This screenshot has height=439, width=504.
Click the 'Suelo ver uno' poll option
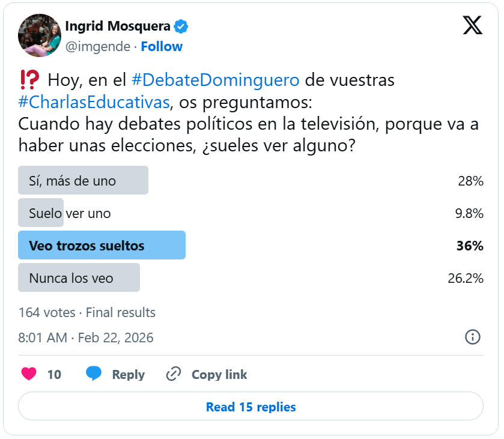coord(70,213)
